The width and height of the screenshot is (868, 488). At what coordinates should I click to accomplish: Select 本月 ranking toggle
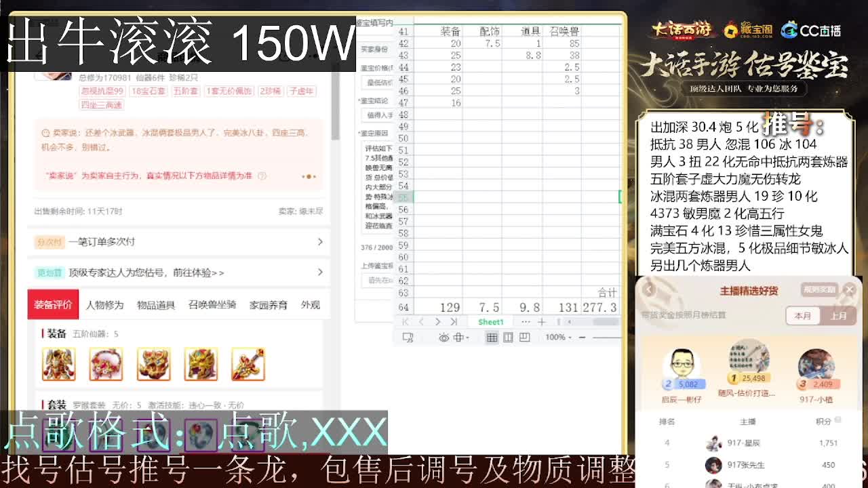pos(803,316)
